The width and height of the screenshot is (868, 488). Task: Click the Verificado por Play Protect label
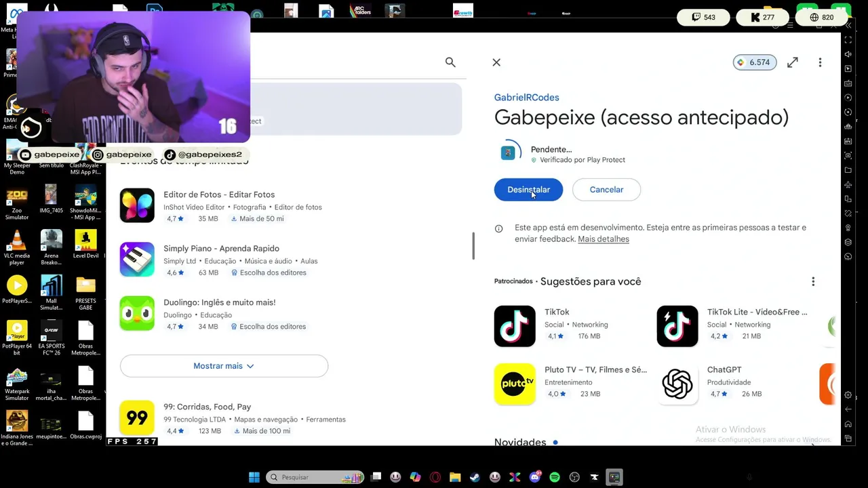tap(578, 160)
